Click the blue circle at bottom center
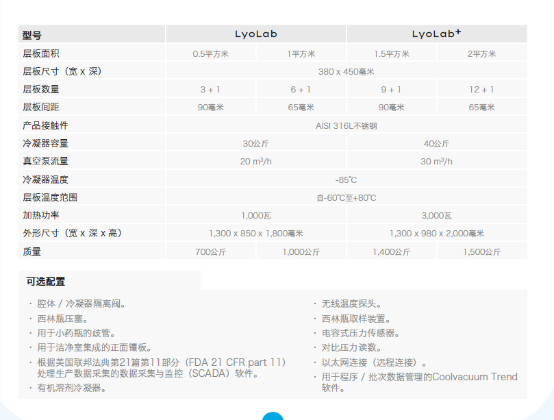This screenshot has width=554, height=420. point(272,416)
